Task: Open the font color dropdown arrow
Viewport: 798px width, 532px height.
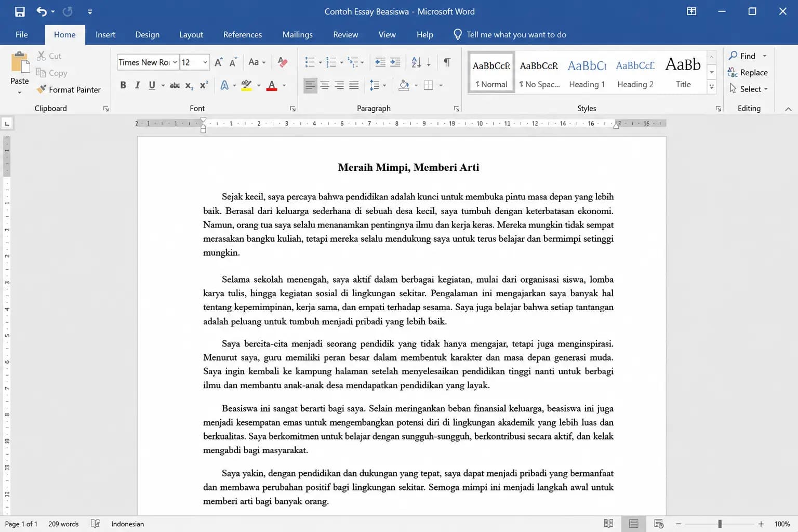Action: point(284,85)
